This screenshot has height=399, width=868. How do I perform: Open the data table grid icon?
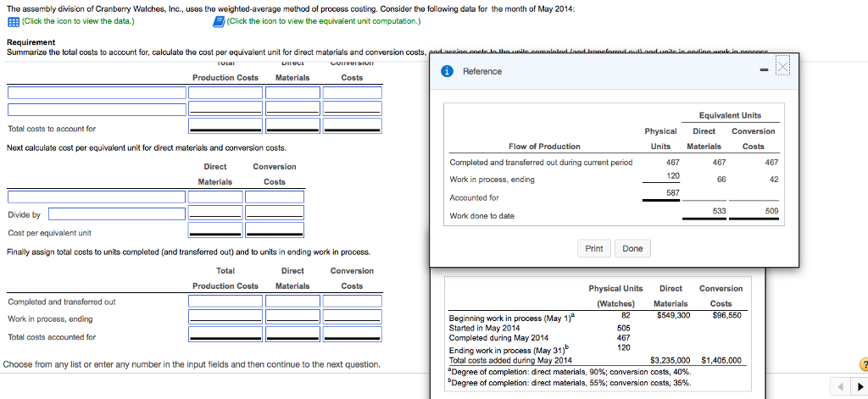tap(14, 21)
